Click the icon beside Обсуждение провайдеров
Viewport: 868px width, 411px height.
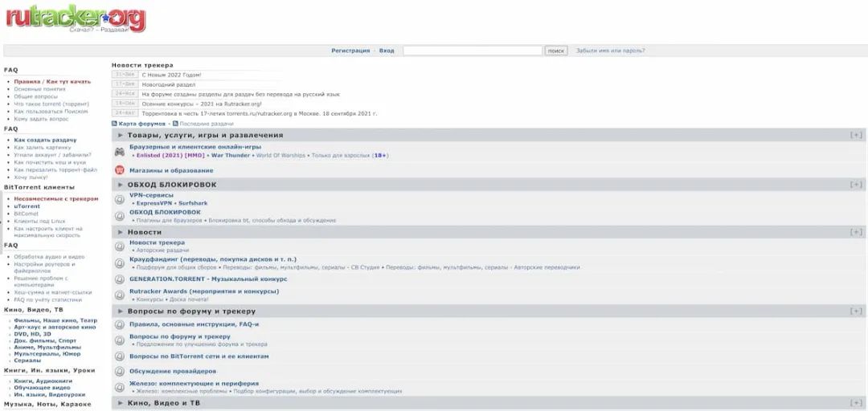point(120,372)
